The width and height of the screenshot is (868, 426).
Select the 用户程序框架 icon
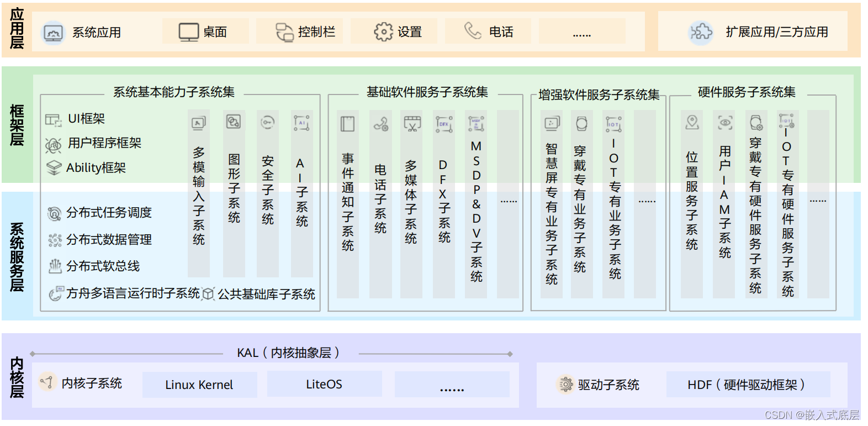(x=54, y=145)
